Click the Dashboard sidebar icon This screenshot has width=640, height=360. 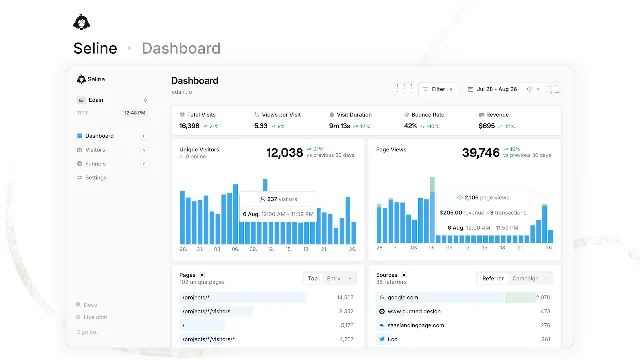point(80,136)
